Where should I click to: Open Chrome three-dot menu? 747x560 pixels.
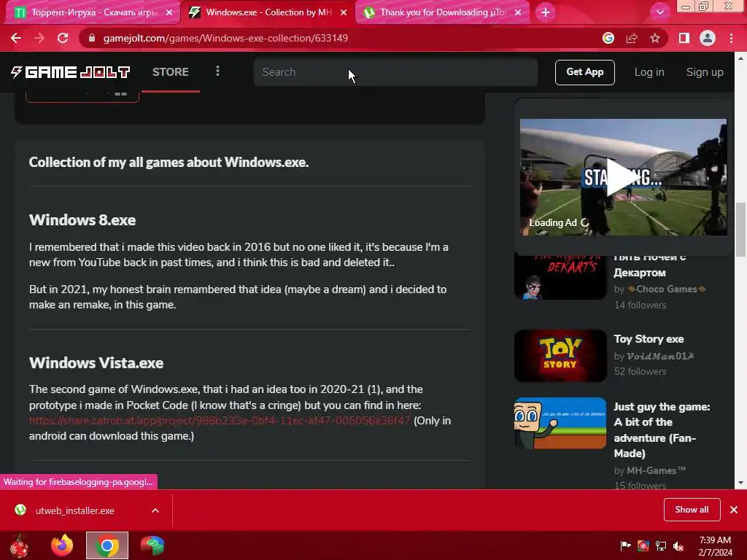click(x=731, y=38)
